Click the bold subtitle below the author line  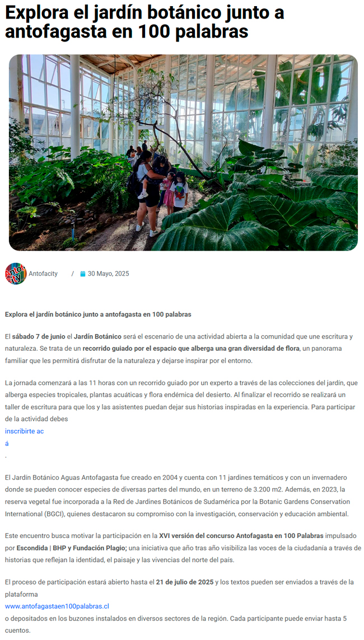pyautogui.click(x=98, y=315)
